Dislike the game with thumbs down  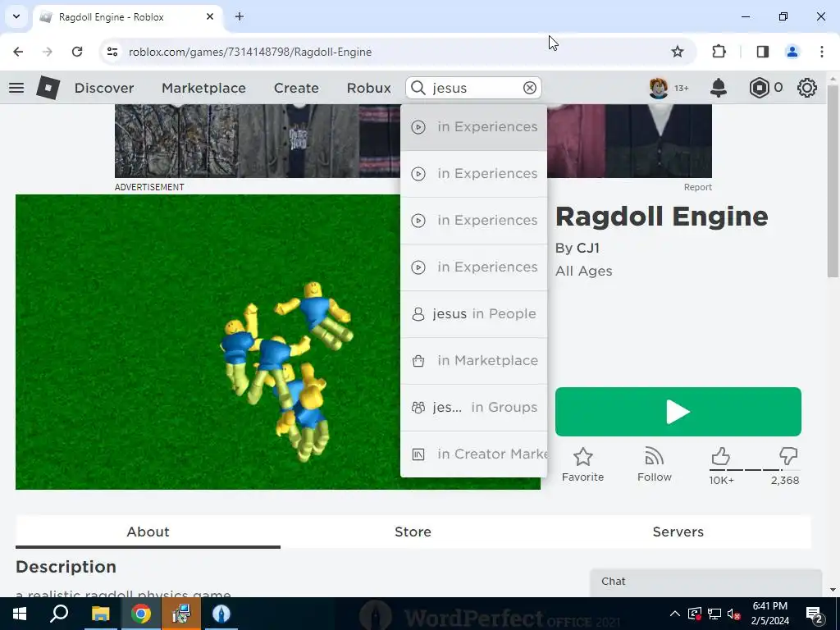point(788,456)
